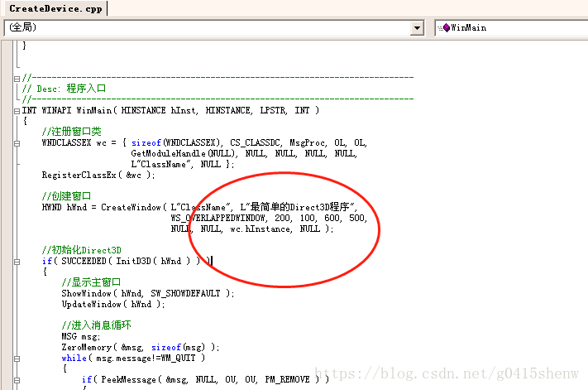Click the // Desc: 程序入口 comment
588x390 pixels.
tap(64, 89)
